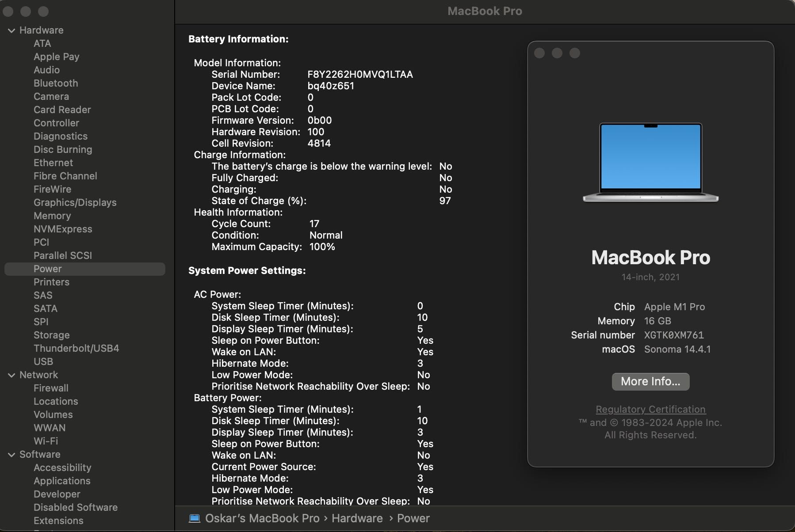
Task: Click the laptop icon in the path bar
Action: pyautogui.click(x=194, y=518)
